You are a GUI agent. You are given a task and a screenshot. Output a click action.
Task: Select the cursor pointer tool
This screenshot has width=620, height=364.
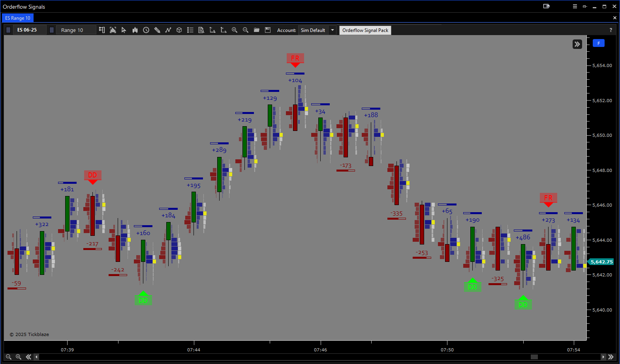click(x=124, y=30)
